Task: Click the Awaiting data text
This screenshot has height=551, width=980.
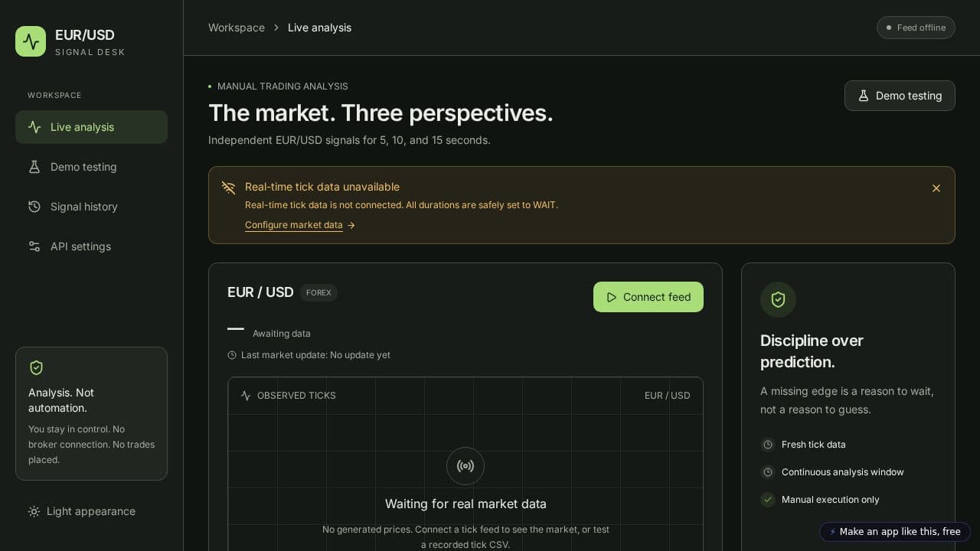Action: 282,334
